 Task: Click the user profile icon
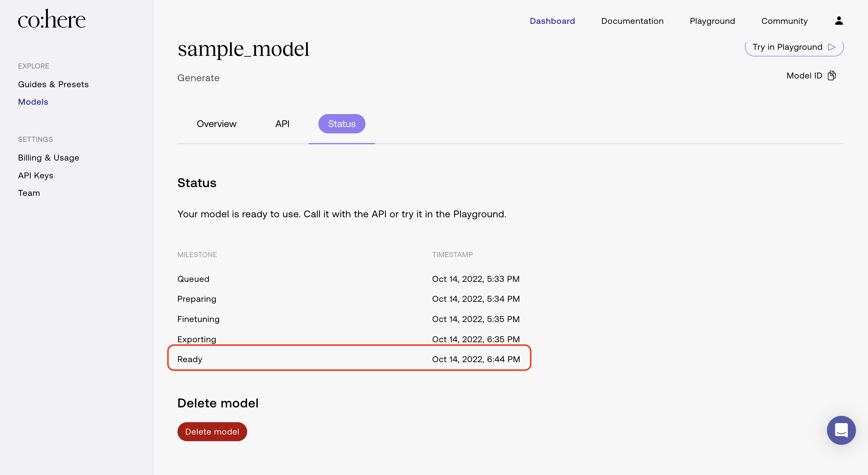tap(838, 21)
